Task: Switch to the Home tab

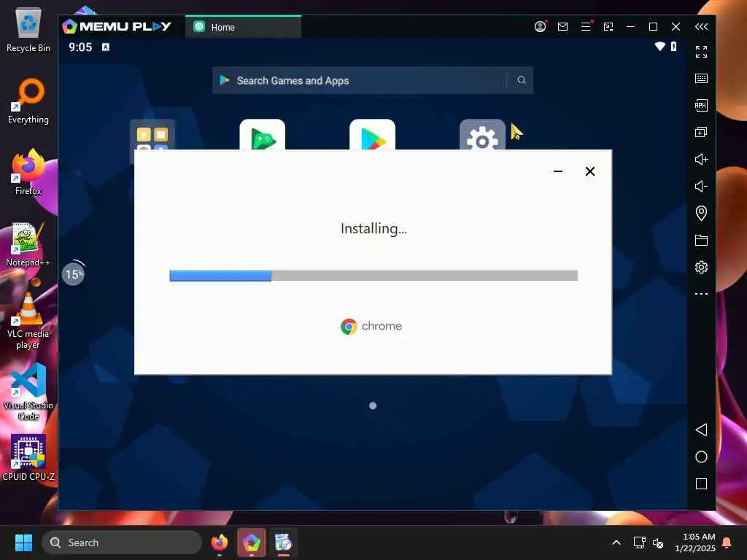Action: click(243, 27)
